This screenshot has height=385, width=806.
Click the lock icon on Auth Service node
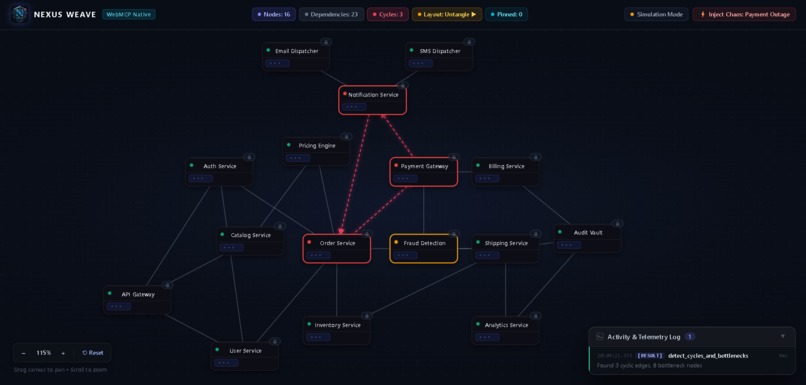(249, 157)
